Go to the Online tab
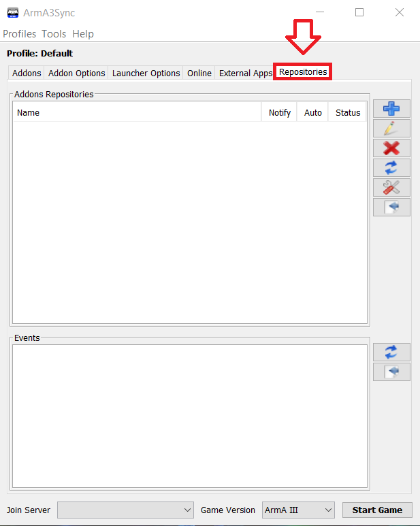 coord(199,73)
